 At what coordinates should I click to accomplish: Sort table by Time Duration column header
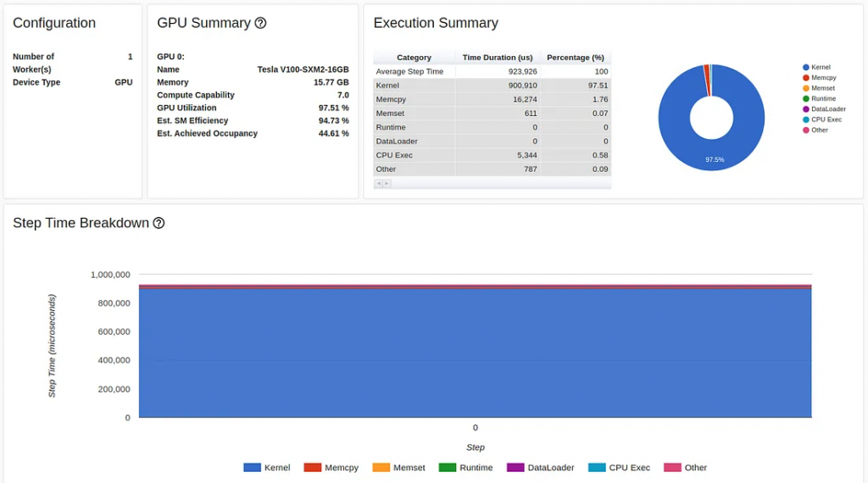point(497,58)
